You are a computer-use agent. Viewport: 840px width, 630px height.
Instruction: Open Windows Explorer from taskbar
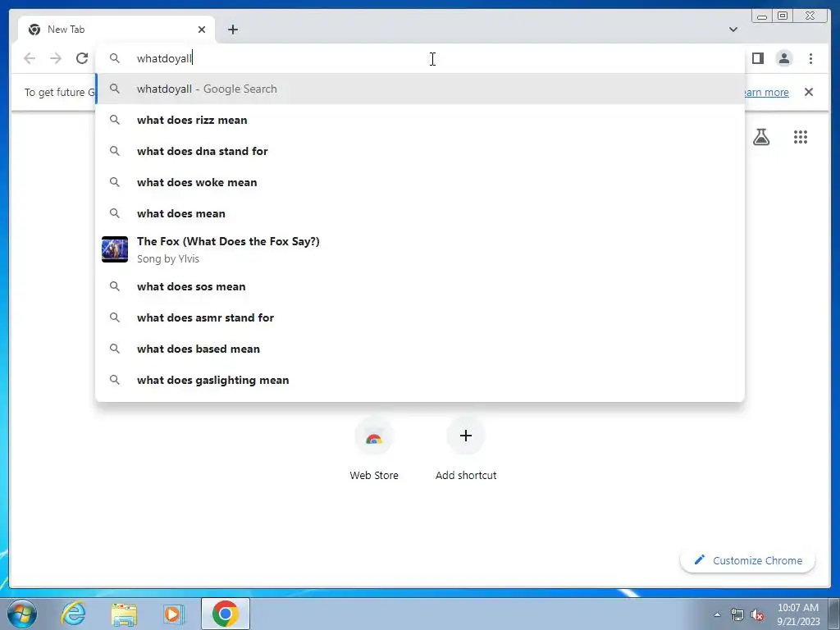(124, 614)
